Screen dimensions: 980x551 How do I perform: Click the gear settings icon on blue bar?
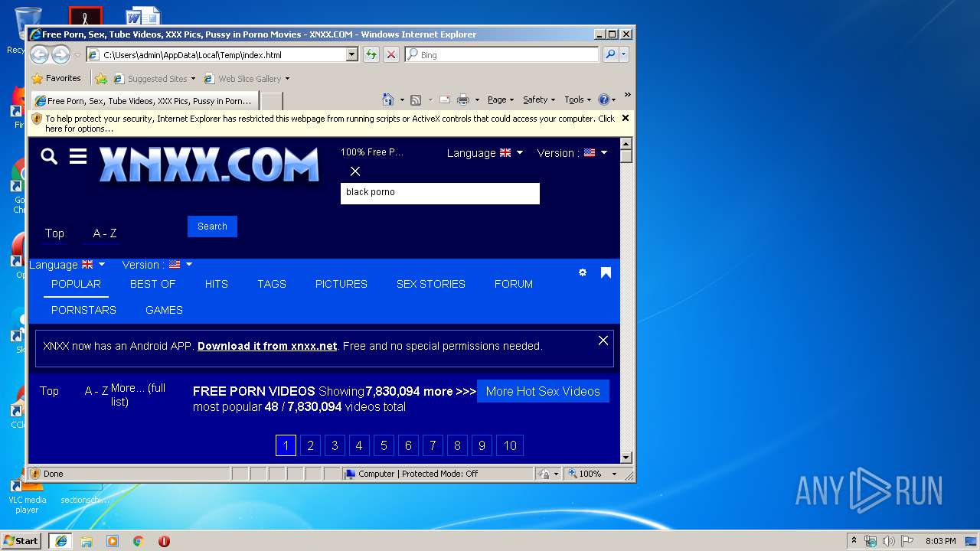click(583, 272)
